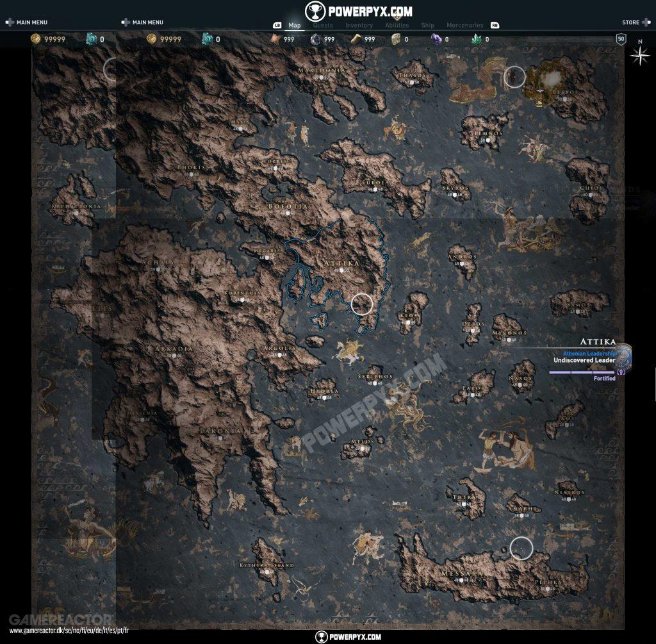Open the Ship tab

tap(427, 25)
